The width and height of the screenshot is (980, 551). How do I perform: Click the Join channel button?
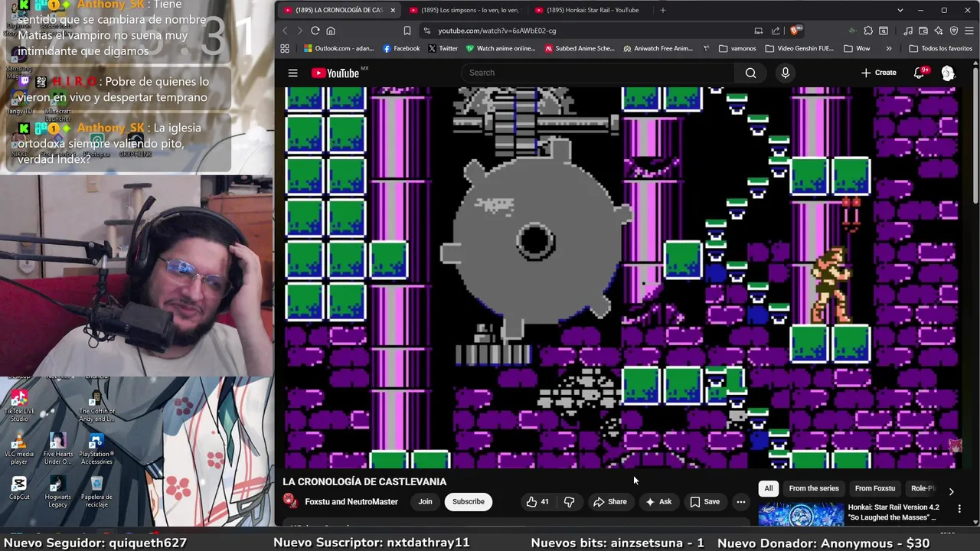(425, 502)
